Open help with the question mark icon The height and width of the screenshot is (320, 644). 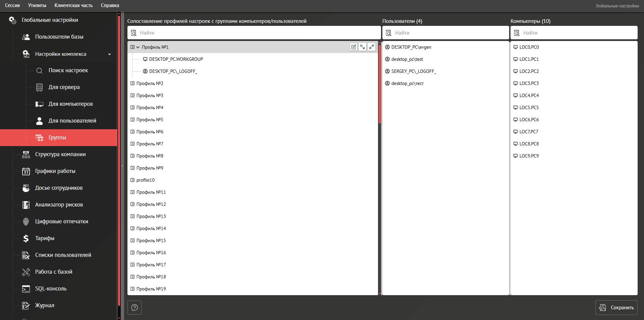[x=135, y=308]
